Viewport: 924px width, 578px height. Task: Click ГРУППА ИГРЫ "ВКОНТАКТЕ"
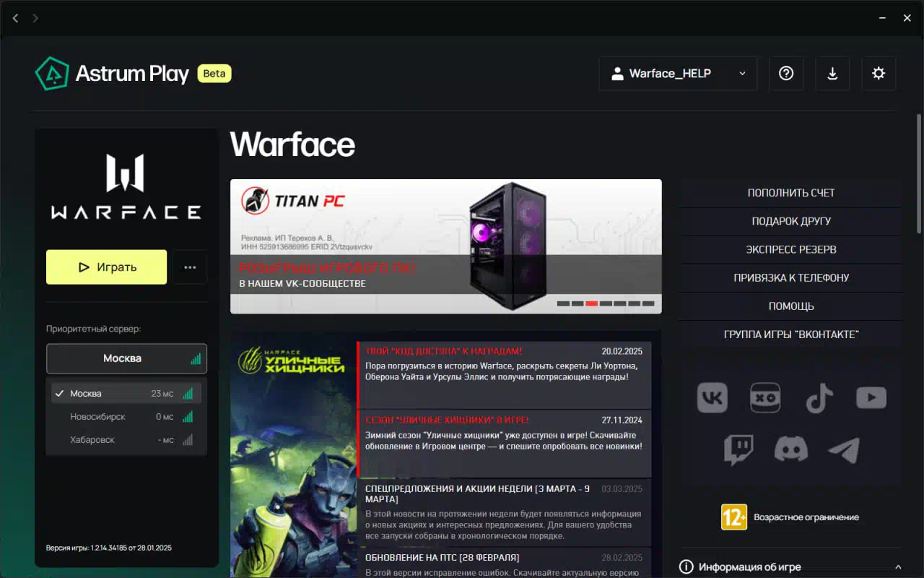click(791, 335)
